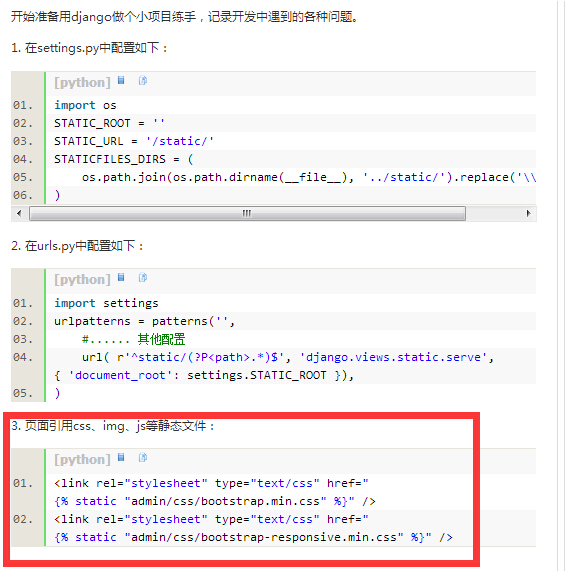The height and width of the screenshot is (571, 569).
Task: Click the url( r'^static/ code line
Action: coord(288,357)
